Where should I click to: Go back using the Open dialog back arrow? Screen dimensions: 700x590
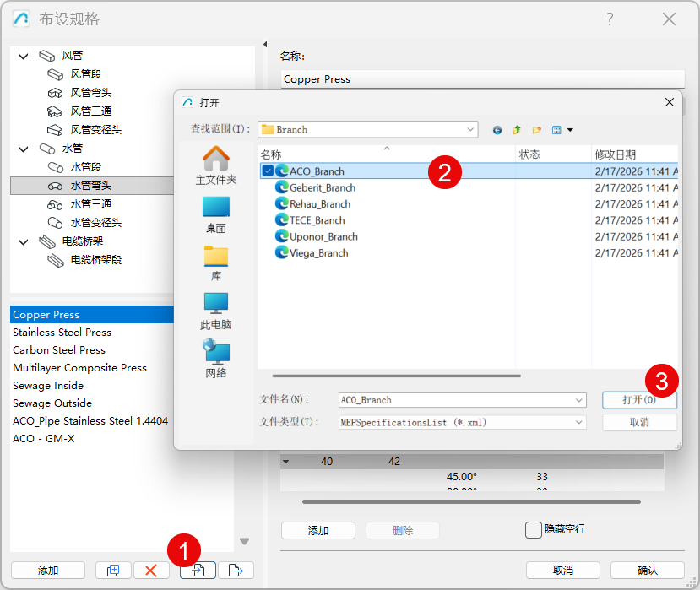click(497, 130)
